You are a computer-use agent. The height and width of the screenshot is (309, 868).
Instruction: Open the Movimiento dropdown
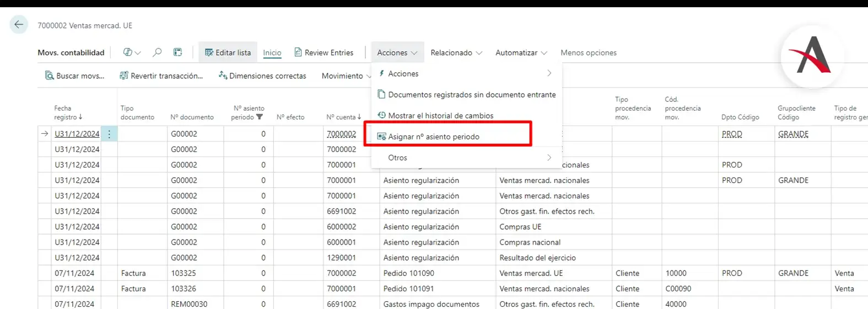(346, 75)
